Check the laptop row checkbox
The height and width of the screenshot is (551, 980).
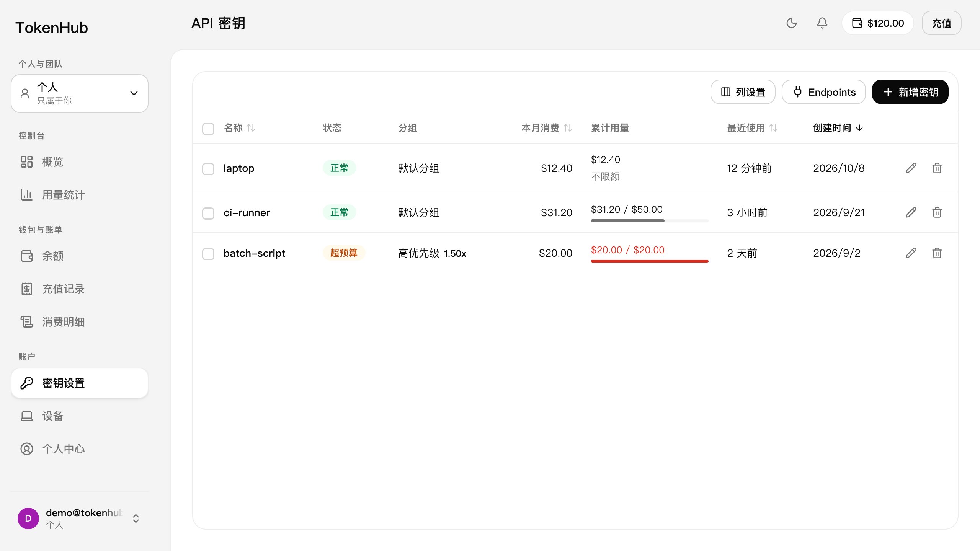click(x=208, y=169)
